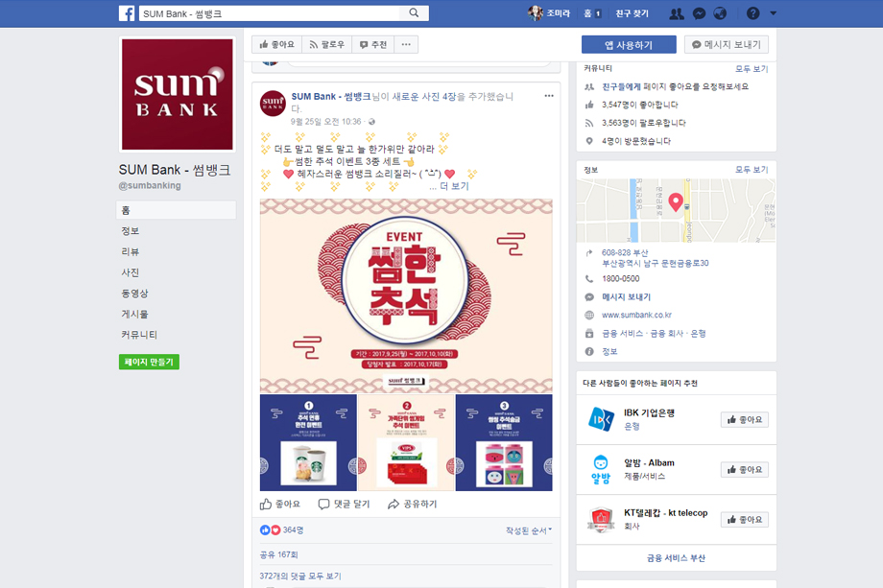
Task: Click the www.sumbank.co.kr link
Action: (636, 315)
